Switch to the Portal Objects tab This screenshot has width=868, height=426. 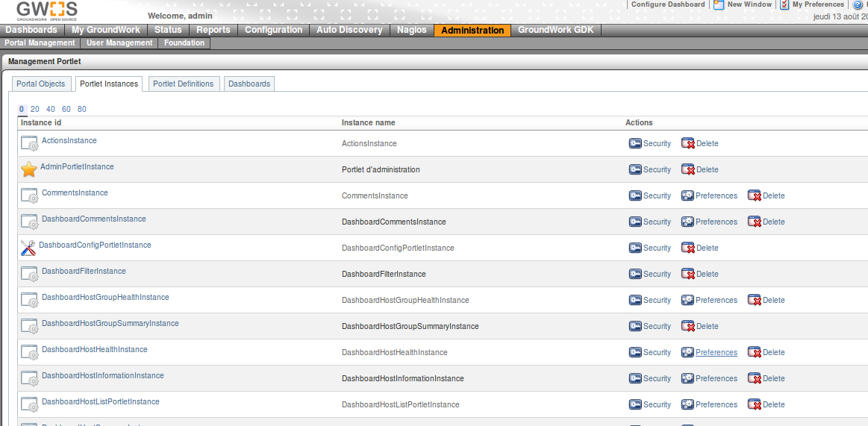pos(41,84)
